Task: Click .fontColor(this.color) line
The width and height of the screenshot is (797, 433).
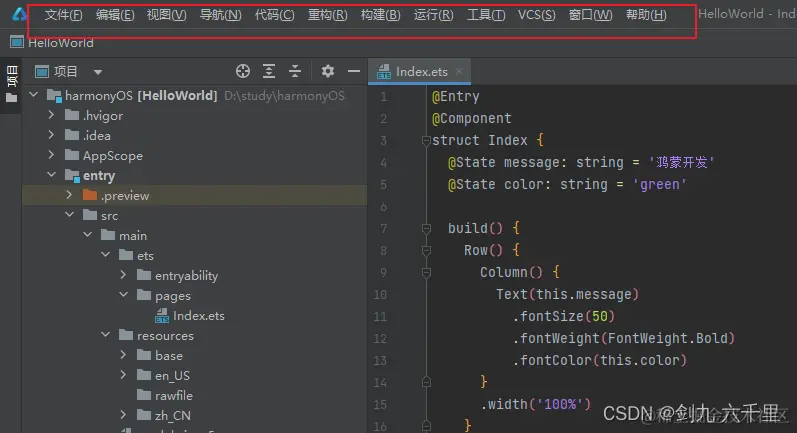Action: pyautogui.click(x=600, y=360)
